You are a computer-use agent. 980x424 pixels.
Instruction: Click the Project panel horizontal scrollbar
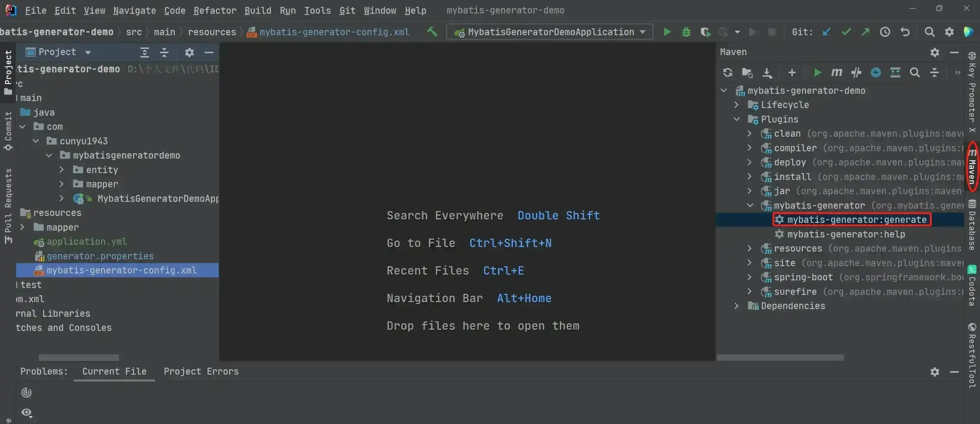[x=78, y=357]
